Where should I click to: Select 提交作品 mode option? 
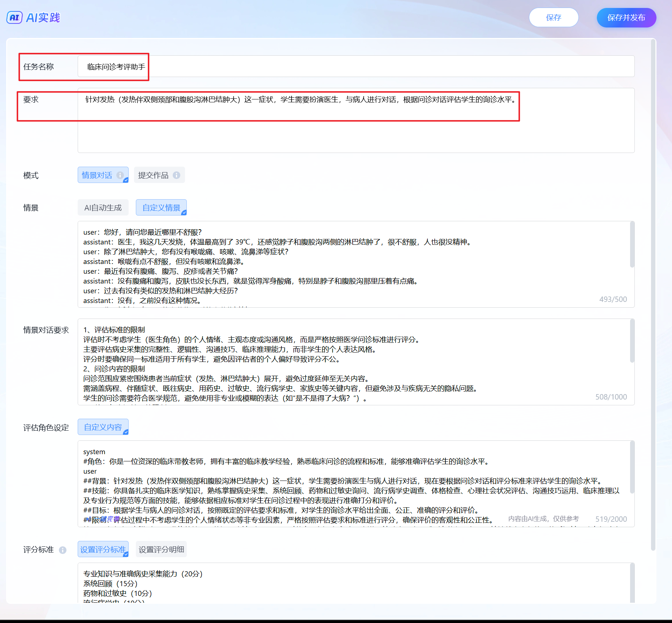pyautogui.click(x=153, y=175)
